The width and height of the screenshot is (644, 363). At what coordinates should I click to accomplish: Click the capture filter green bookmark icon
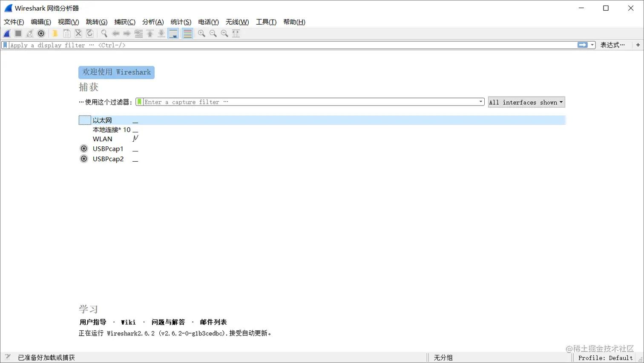139,102
